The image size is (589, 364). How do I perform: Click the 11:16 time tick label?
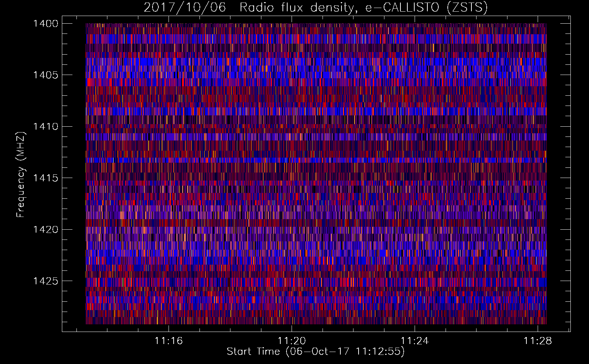point(169,341)
